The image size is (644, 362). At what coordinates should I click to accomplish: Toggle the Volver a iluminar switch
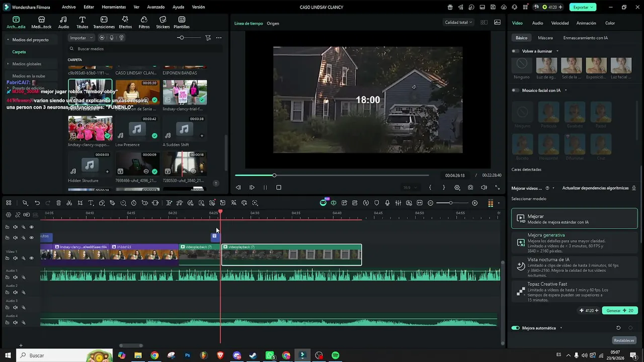click(x=515, y=51)
